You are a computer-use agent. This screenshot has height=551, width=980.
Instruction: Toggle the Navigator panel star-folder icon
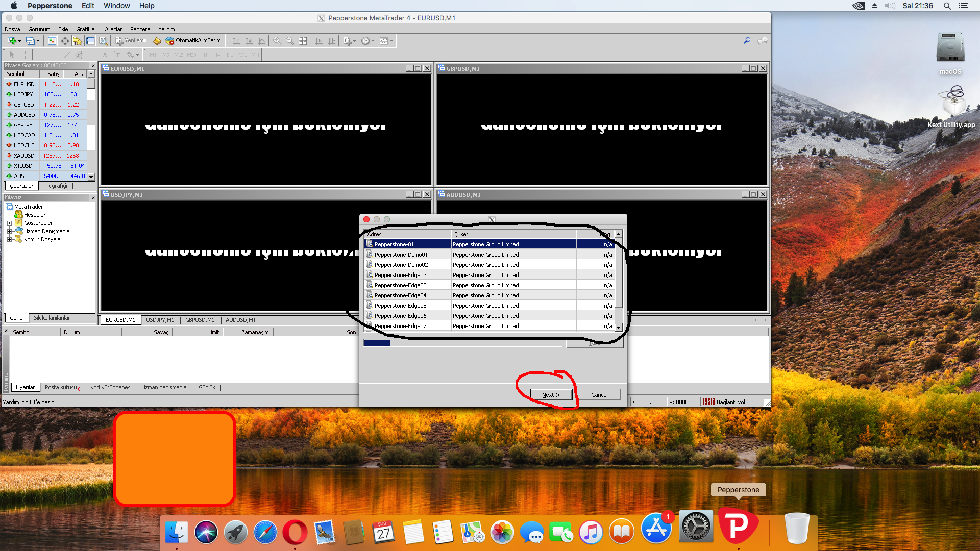click(x=78, y=41)
